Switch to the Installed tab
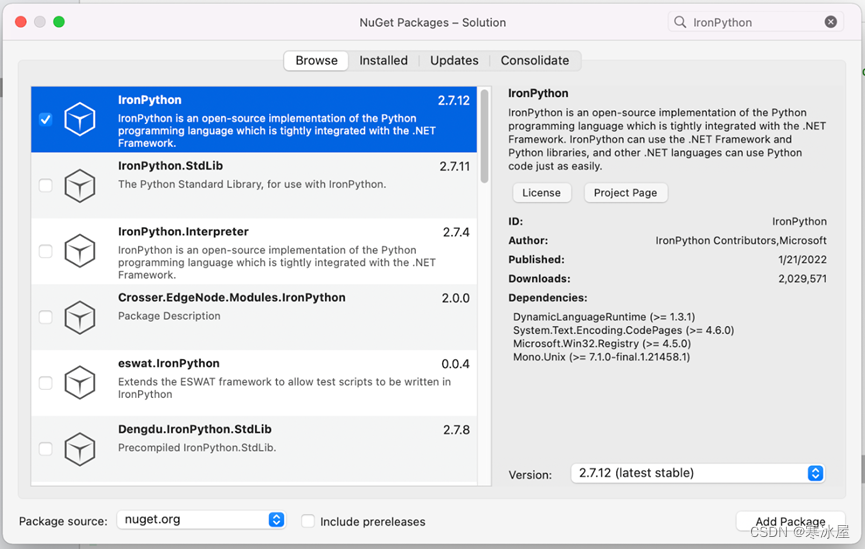Viewport: 865px width, 549px height. 383,60
